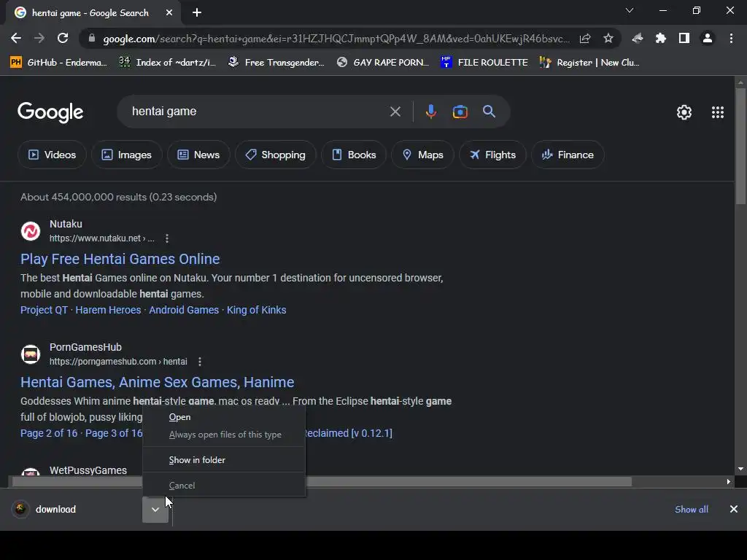Image resolution: width=747 pixels, height=560 pixels.
Task: Open the tab search dropdown
Action: (630, 10)
